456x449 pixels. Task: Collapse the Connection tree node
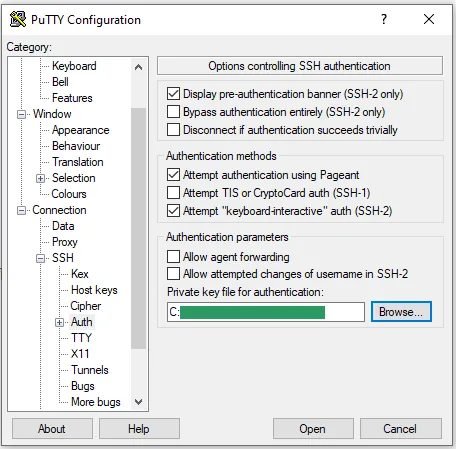(x=22, y=211)
